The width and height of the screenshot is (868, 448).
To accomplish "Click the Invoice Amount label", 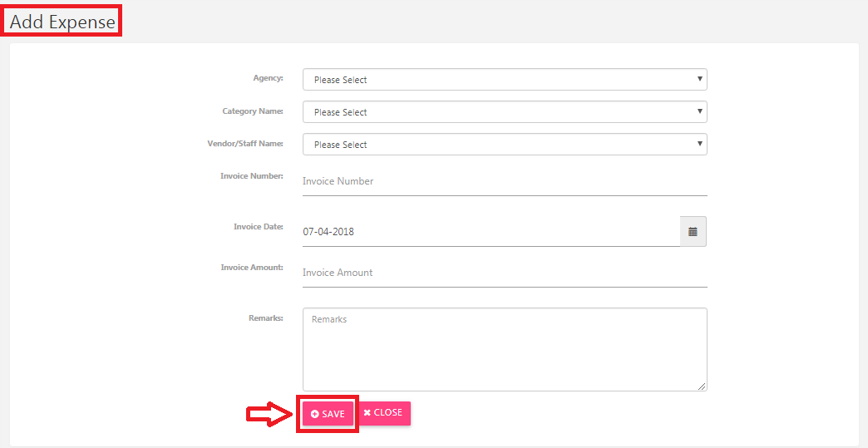I will [252, 267].
